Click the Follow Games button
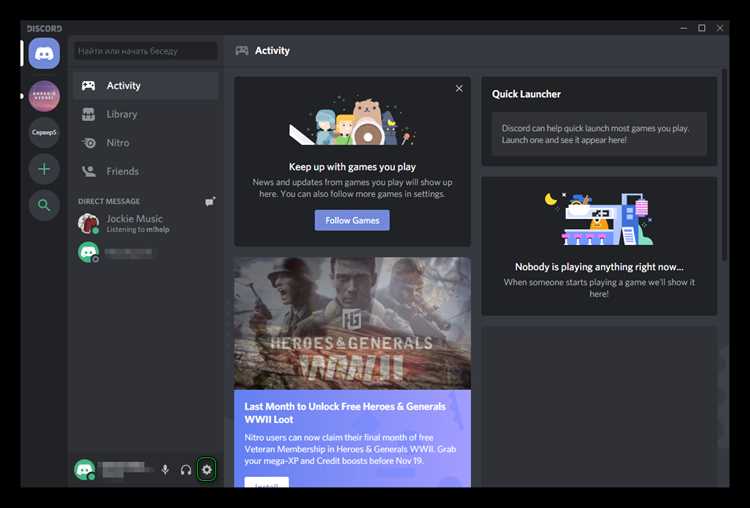Image resolution: width=750 pixels, height=508 pixels. [352, 220]
